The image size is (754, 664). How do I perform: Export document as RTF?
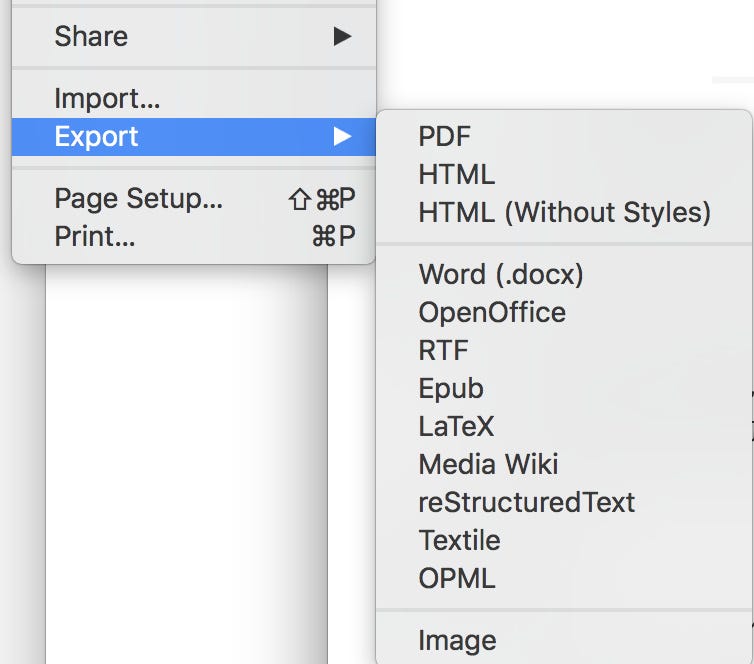(564, 350)
